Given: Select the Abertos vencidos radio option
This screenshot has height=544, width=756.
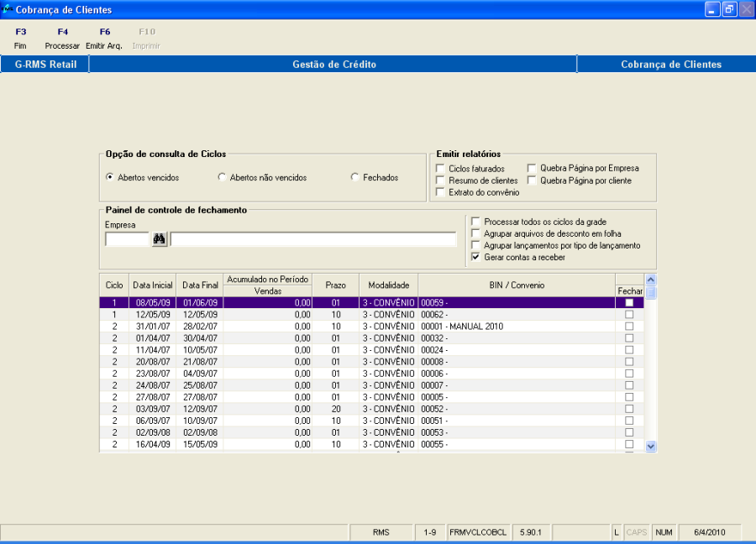Looking at the screenshot, I should pos(110,177).
